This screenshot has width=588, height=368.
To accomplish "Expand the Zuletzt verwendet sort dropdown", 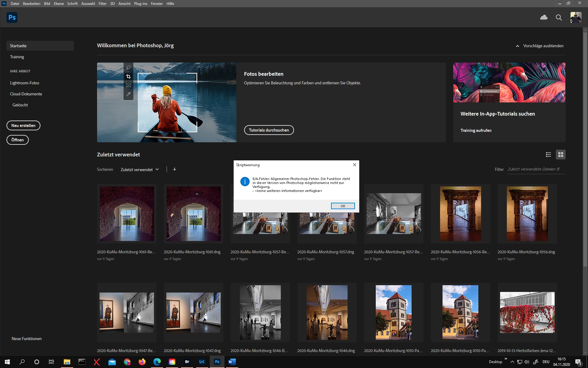I will point(140,170).
